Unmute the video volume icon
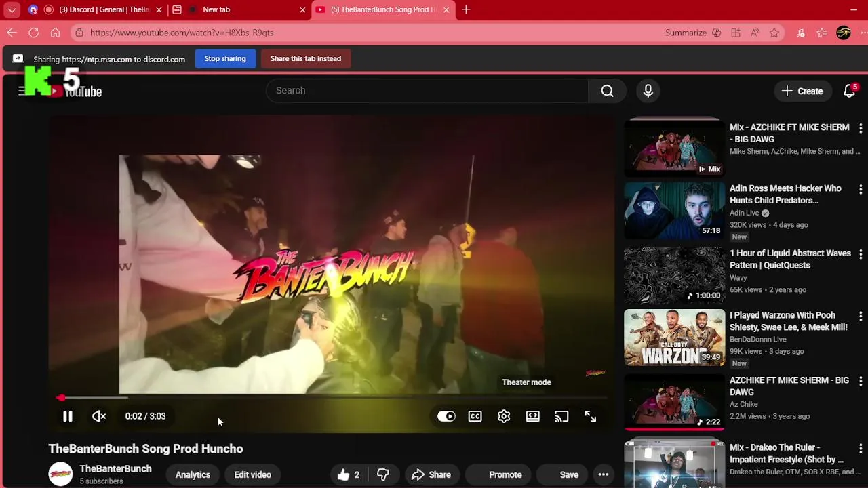Image resolution: width=868 pixels, height=488 pixels. [x=99, y=416]
